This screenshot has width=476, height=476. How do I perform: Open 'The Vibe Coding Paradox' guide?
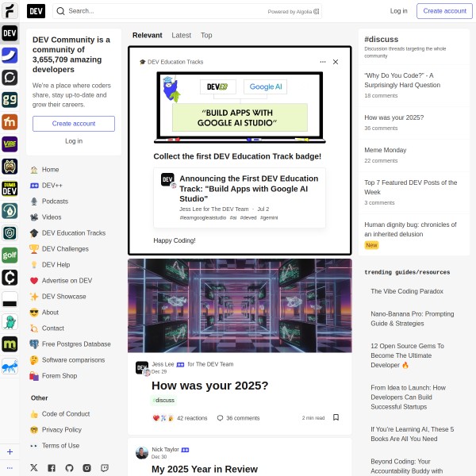pos(407,291)
